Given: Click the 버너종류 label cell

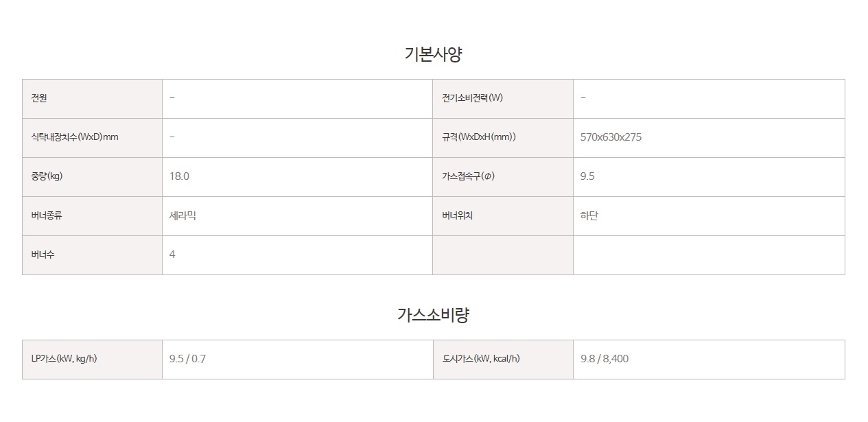Looking at the screenshot, I should click(x=92, y=215).
